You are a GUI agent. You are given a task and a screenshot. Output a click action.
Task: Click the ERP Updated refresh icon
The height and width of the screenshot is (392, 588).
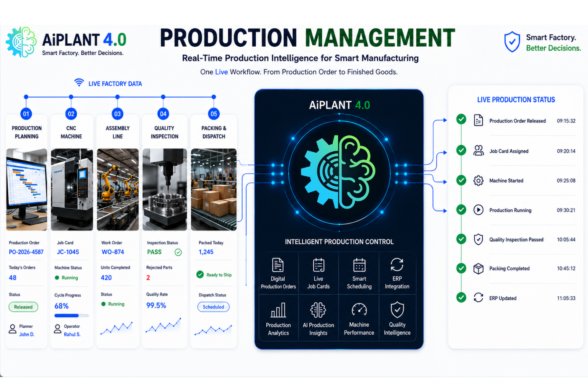pyautogui.click(x=479, y=297)
